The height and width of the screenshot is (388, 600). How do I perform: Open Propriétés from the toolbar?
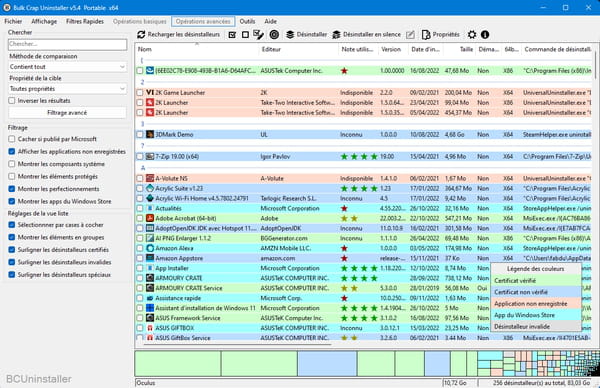(x=440, y=34)
